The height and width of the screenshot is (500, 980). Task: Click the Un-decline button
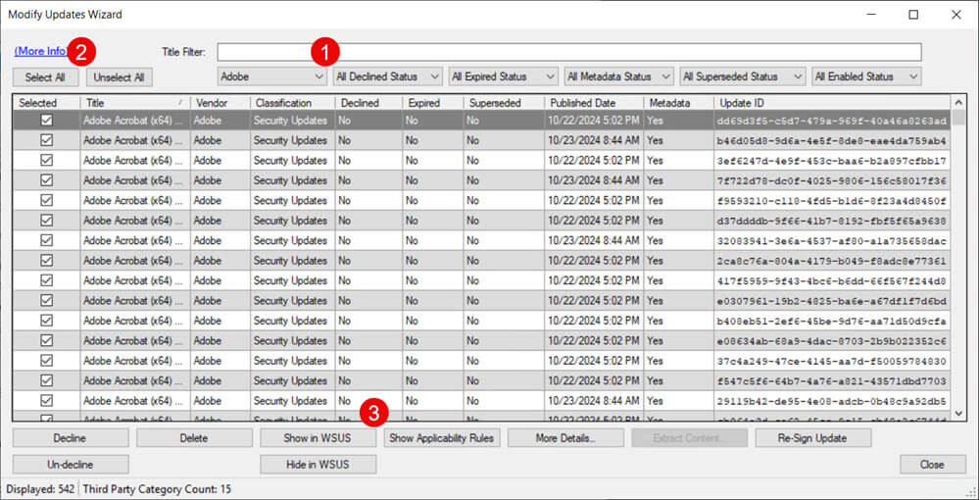(x=71, y=465)
